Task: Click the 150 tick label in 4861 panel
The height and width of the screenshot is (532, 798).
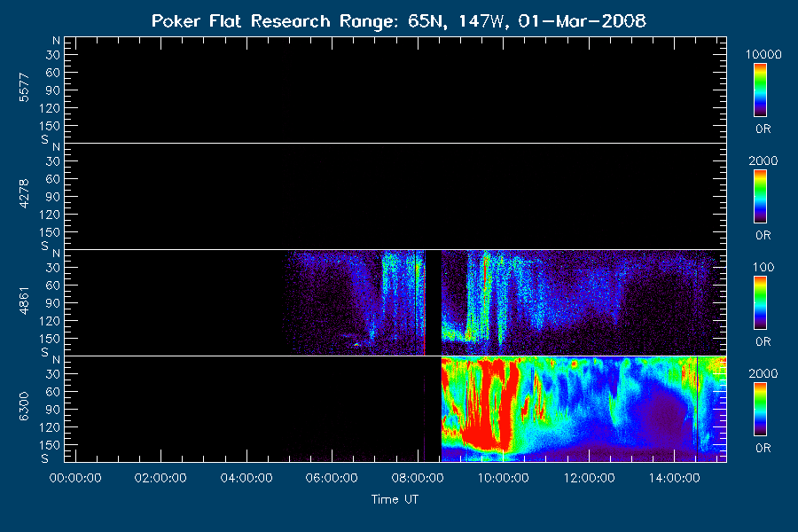Action: (x=49, y=339)
